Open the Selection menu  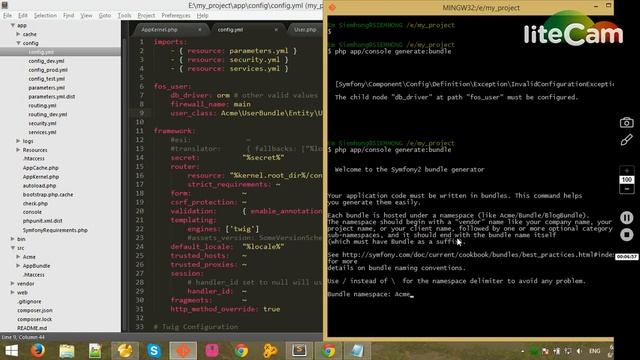click(x=45, y=16)
